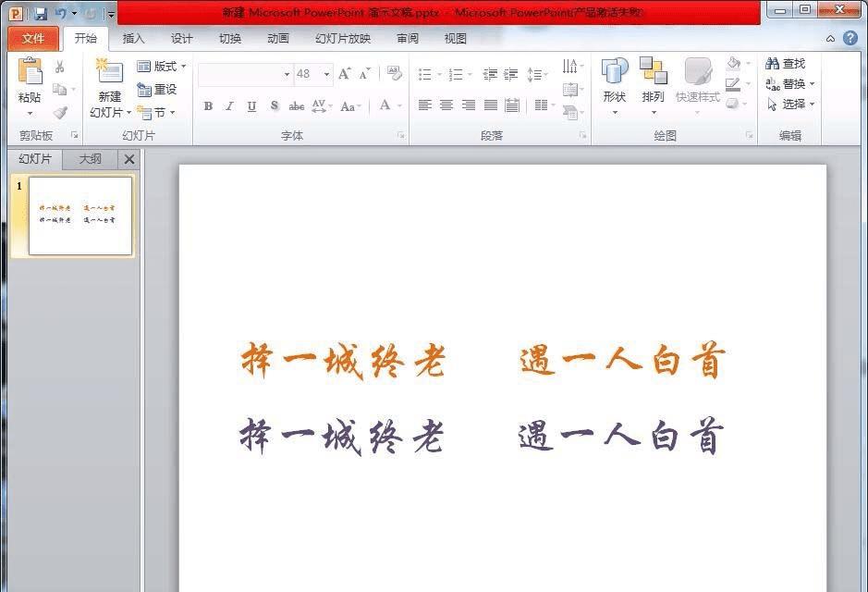Viewport: 868px width, 592px height.
Task: Open the 视图 View tab
Action: click(x=456, y=38)
